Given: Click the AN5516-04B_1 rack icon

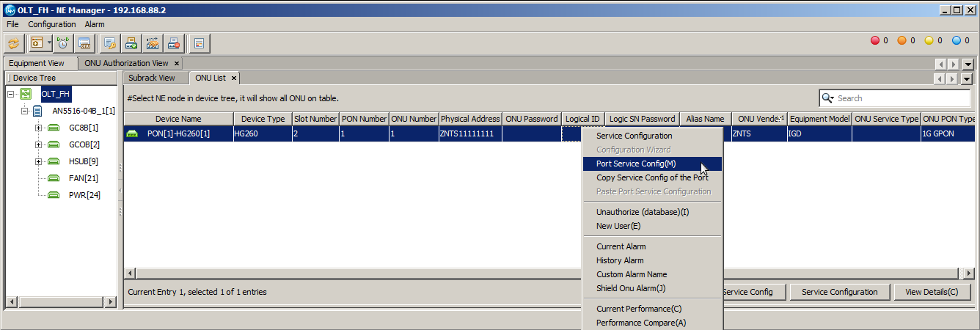Looking at the screenshot, I should (37, 111).
